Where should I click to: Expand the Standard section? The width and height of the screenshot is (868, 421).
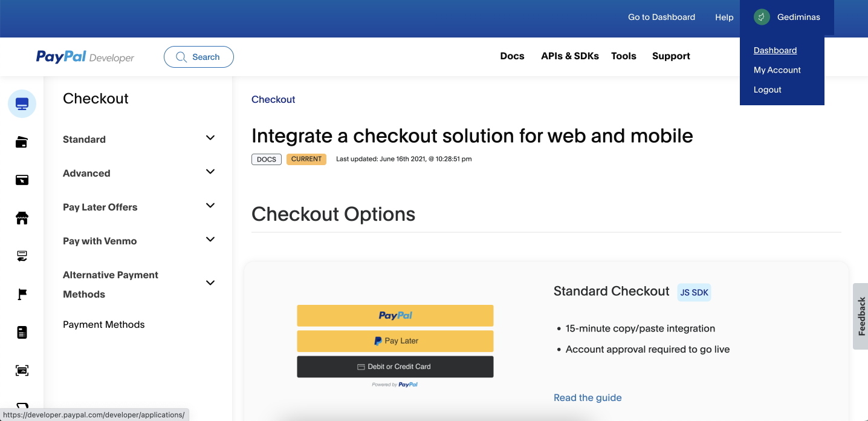click(210, 138)
